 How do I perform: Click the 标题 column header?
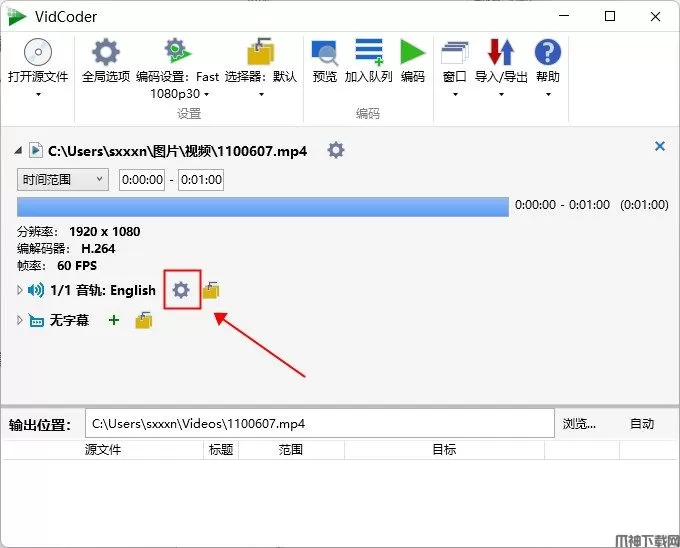pos(221,450)
